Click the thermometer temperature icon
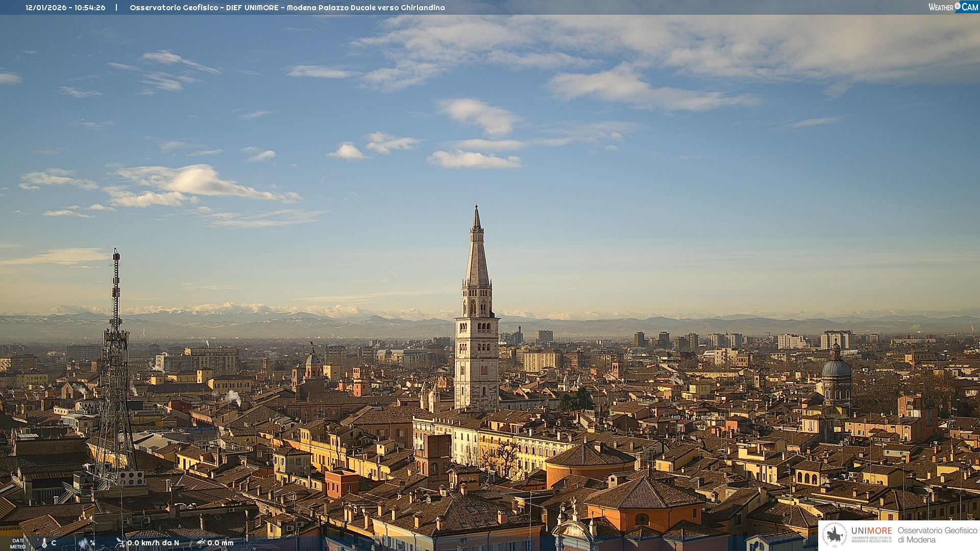This screenshot has width=980, height=551. click(44, 543)
